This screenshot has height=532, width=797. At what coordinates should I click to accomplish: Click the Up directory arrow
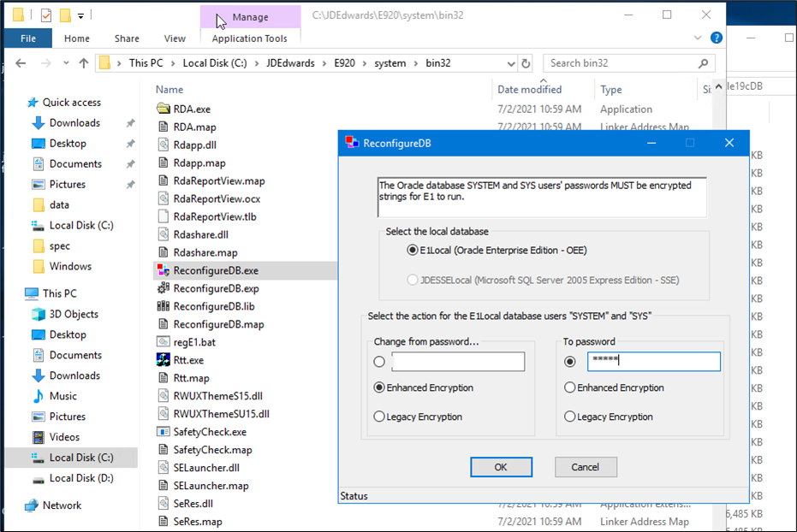[84, 63]
